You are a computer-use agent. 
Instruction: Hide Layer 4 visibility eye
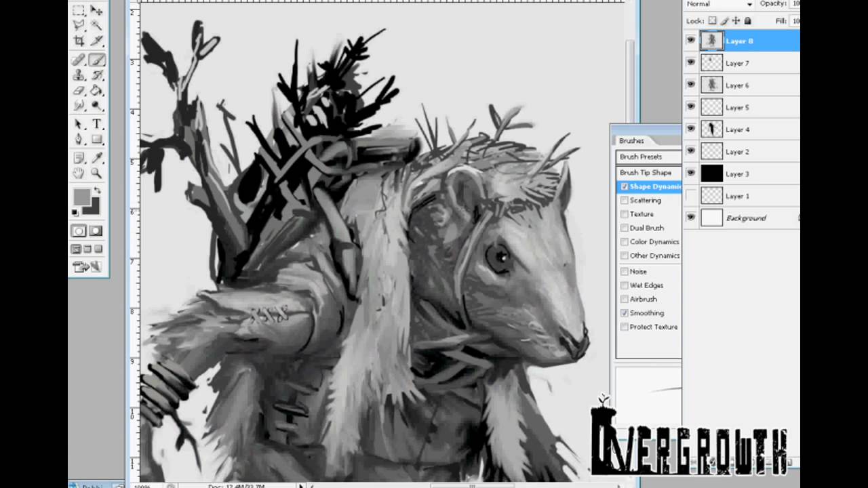(x=691, y=129)
